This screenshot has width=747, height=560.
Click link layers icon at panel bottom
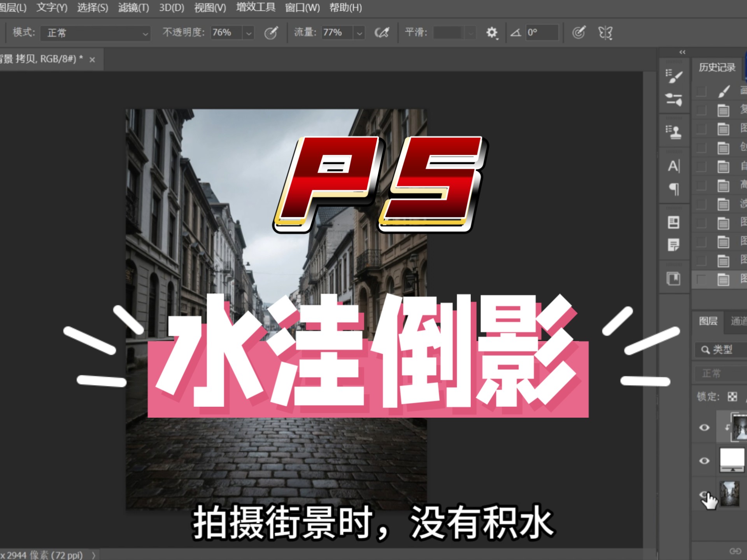[x=735, y=551]
